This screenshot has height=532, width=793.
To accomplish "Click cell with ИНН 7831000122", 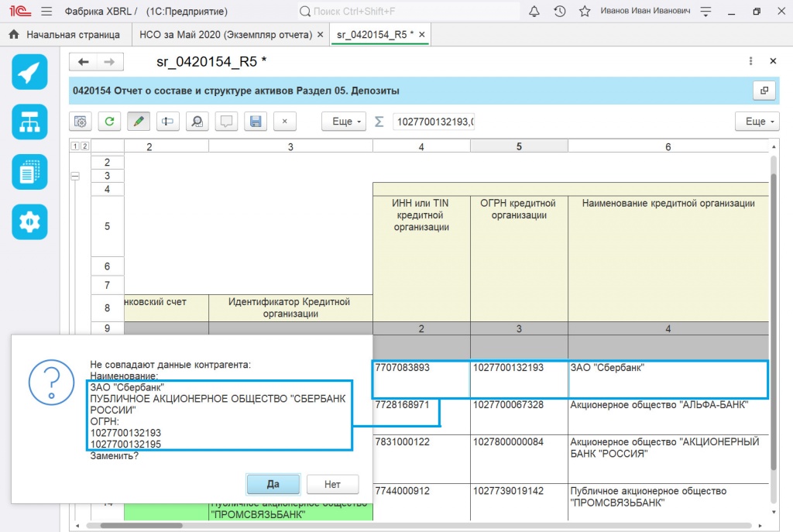I will [x=421, y=459].
